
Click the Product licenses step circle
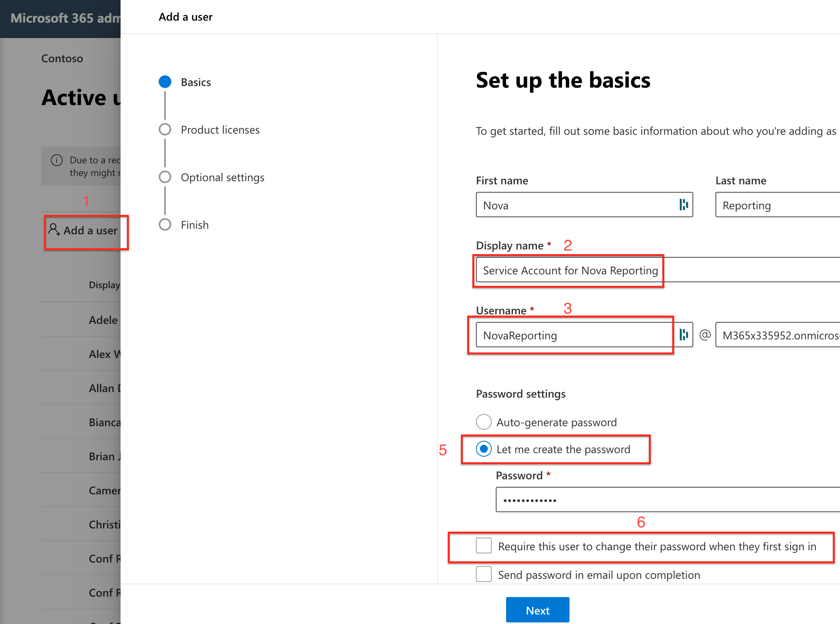[x=165, y=129]
